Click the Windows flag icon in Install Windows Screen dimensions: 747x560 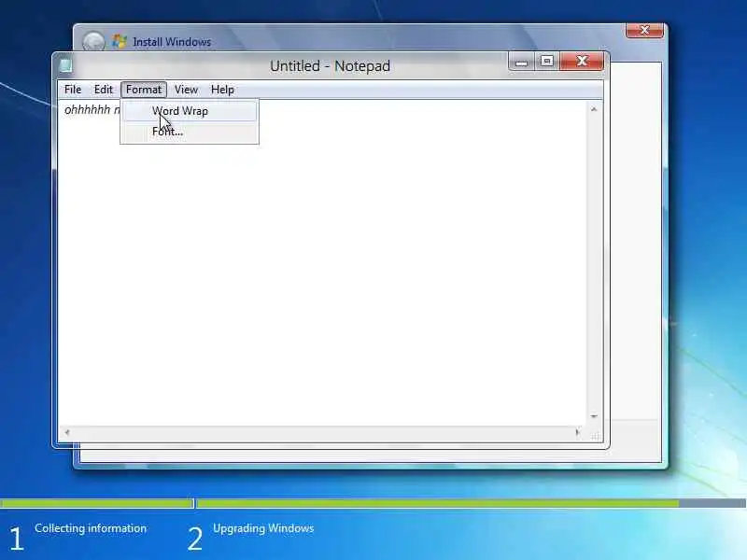tap(120, 41)
